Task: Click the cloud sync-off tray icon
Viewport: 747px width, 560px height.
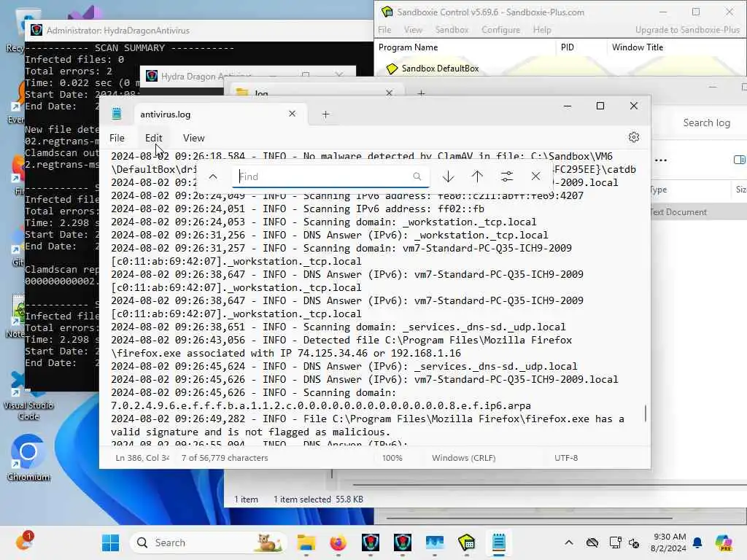Action: (x=592, y=542)
